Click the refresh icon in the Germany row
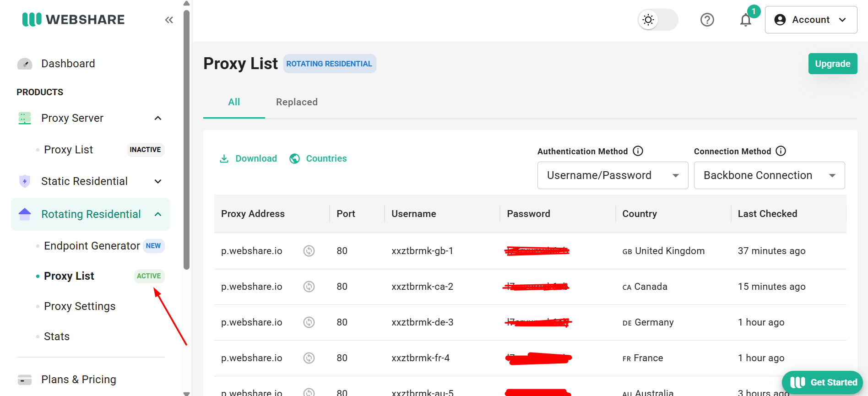Image resolution: width=868 pixels, height=396 pixels. (x=309, y=322)
